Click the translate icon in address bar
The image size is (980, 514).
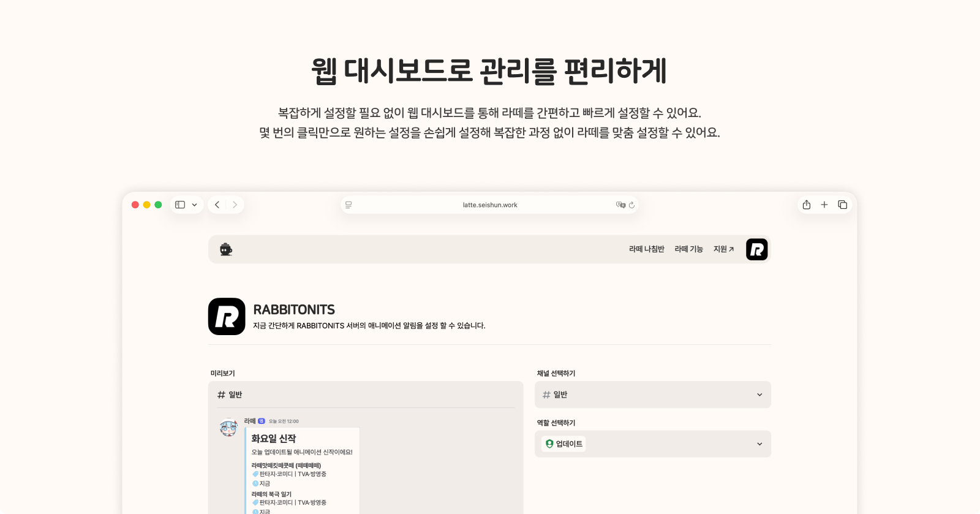click(x=620, y=205)
